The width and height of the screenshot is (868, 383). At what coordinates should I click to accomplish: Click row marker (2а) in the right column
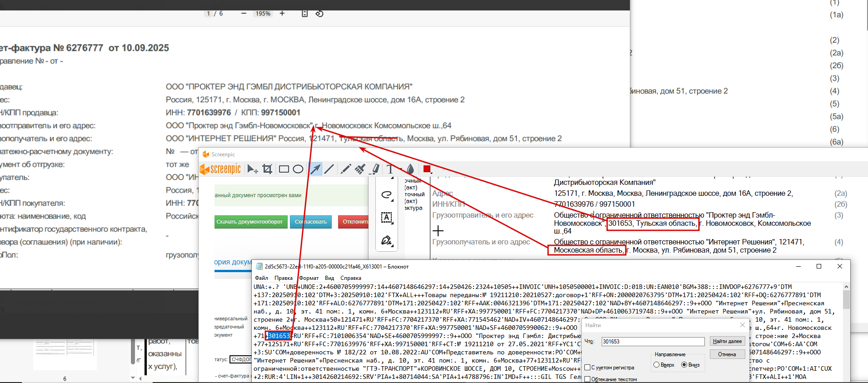tap(836, 53)
